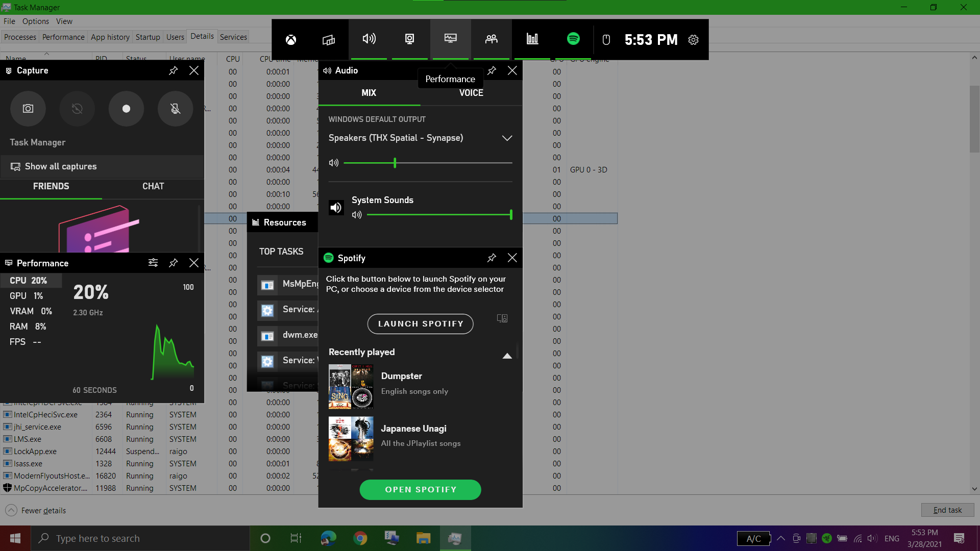Switch to Processes tab in Task Manager

pyautogui.click(x=20, y=37)
